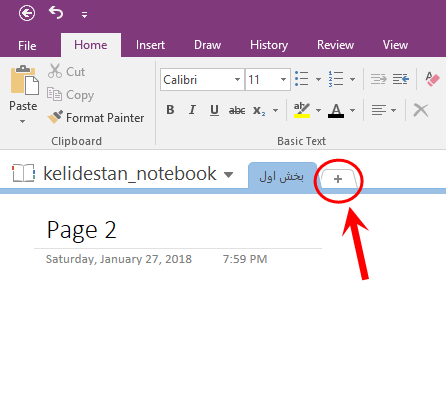
Task: Open the Draw ribbon tab
Action: pos(207,45)
